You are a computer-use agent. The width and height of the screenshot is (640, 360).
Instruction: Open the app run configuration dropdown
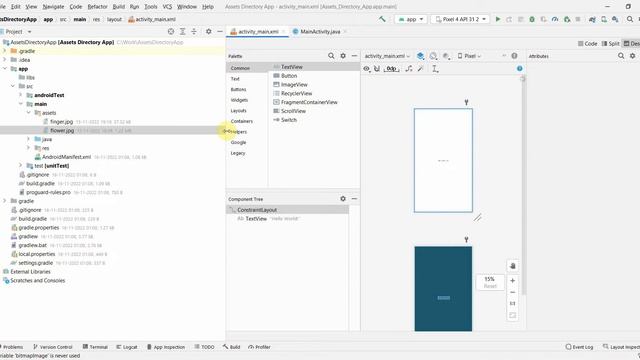click(x=411, y=19)
